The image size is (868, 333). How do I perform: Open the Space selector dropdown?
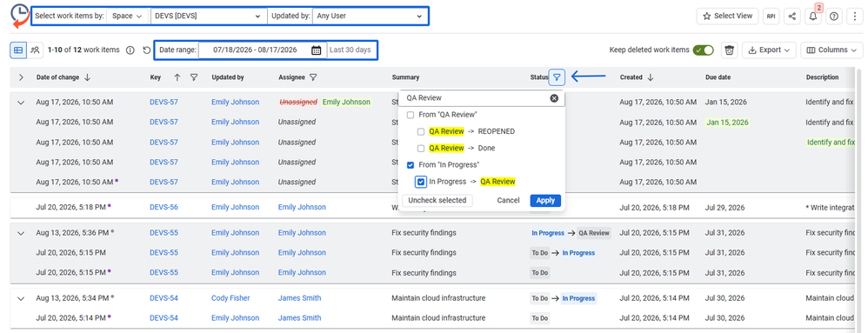tap(127, 16)
